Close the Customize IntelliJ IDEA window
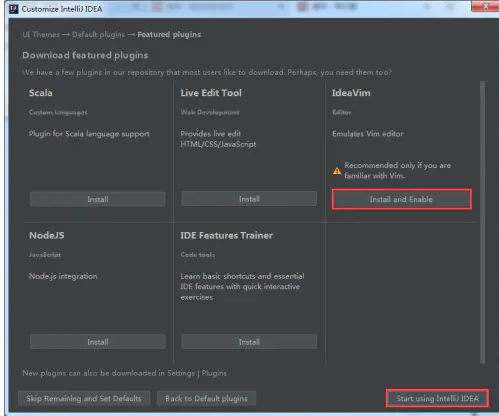The width and height of the screenshot is (499, 416). (x=485, y=6)
